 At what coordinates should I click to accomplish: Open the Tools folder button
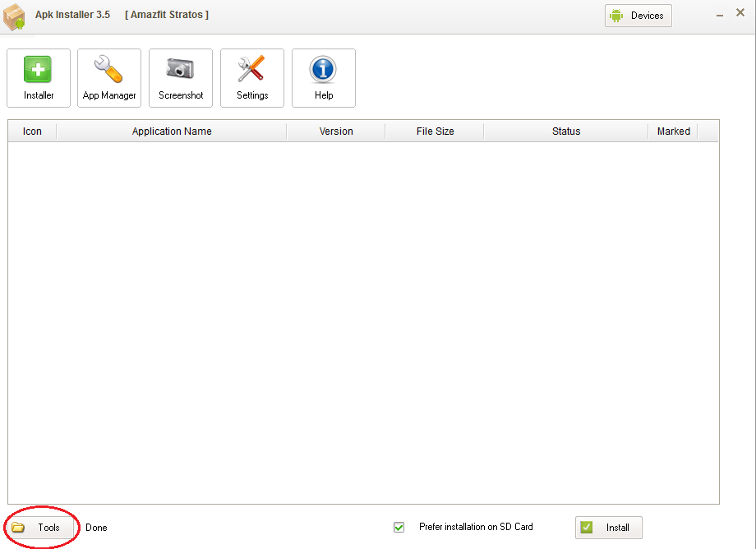(x=40, y=528)
